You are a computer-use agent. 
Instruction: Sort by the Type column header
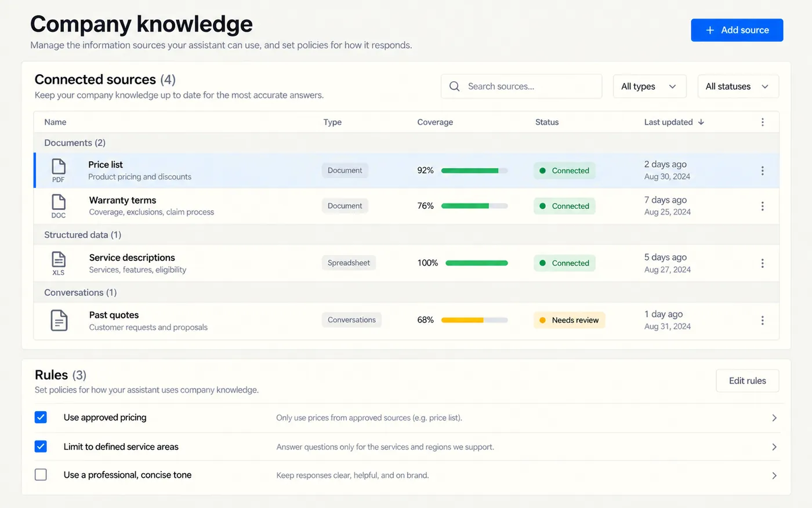332,122
